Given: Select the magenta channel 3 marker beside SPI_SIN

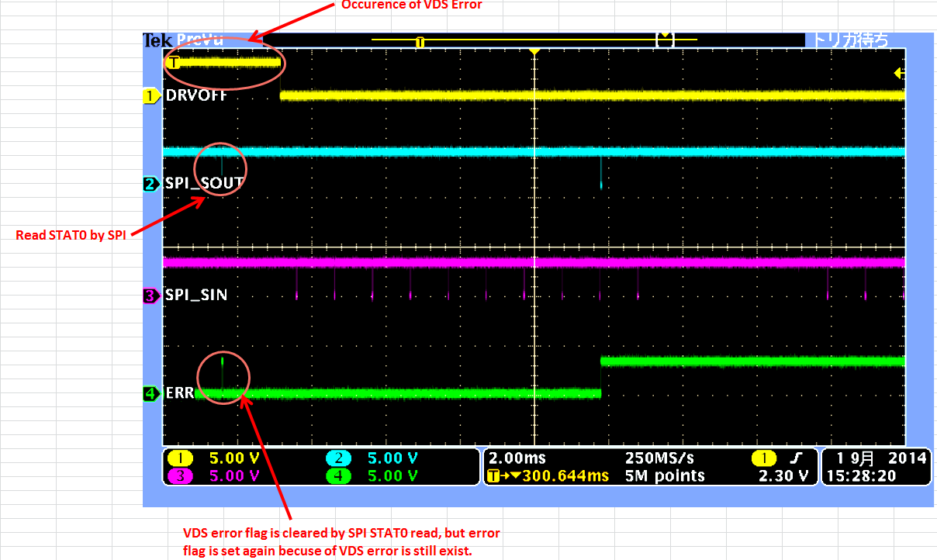Looking at the screenshot, I should click(151, 296).
